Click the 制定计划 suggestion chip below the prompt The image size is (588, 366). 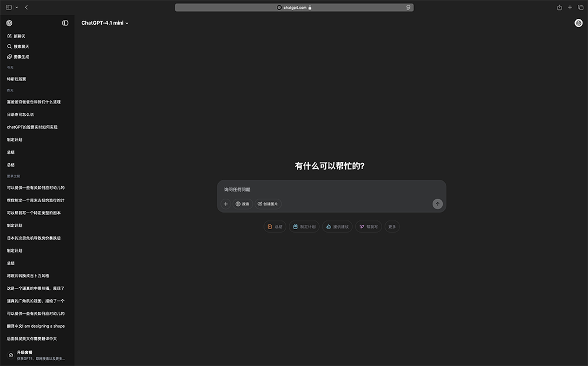pyautogui.click(x=304, y=227)
